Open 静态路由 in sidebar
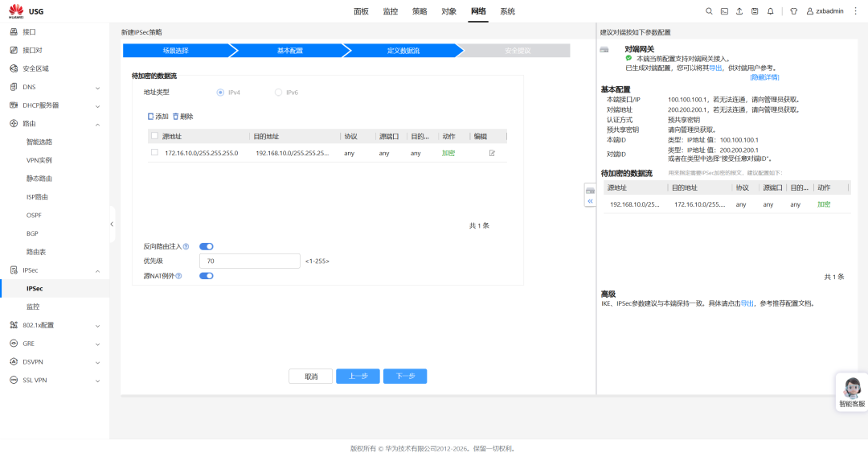This screenshot has width=868, height=457. pos(39,179)
